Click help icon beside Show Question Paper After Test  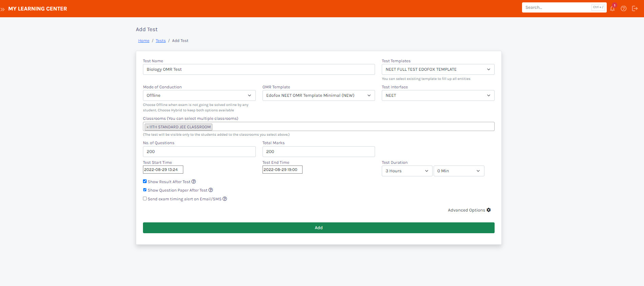pyautogui.click(x=211, y=190)
